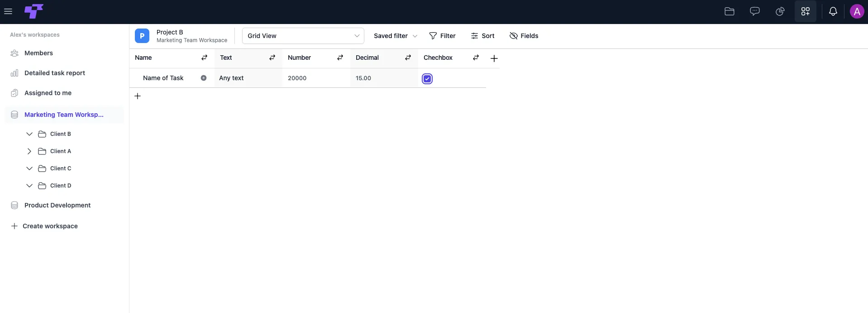Screen dimensions: 868x313
Task: Expand the Saved filter dropdown
Action: point(396,36)
